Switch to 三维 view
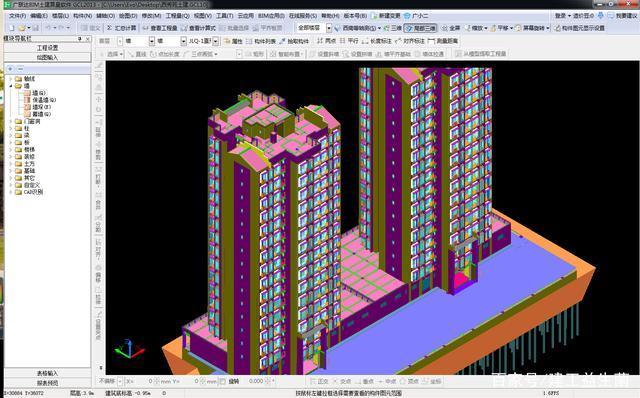The width and height of the screenshot is (640, 398). pos(393,28)
